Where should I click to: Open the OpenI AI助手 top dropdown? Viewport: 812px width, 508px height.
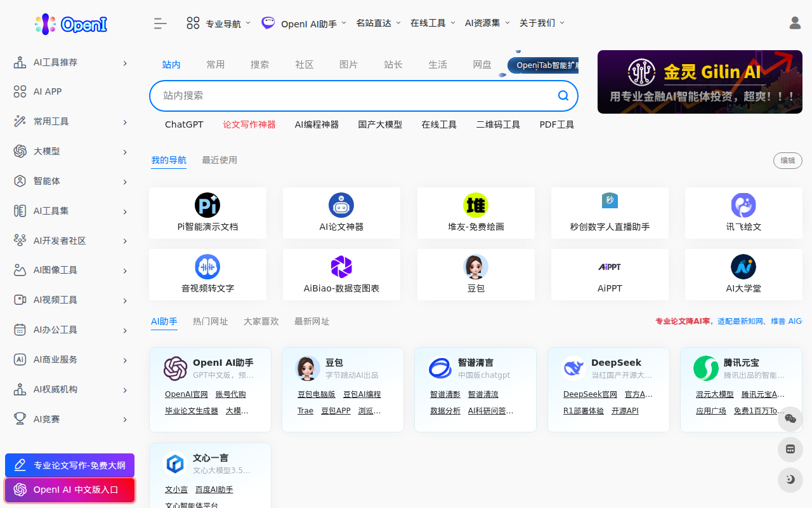[304, 23]
